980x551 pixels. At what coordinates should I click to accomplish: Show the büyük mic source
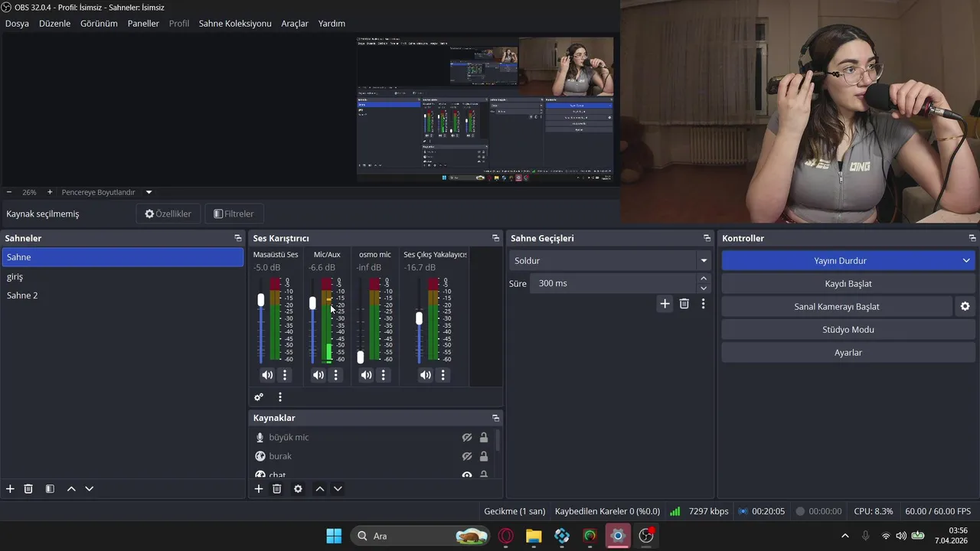(x=466, y=438)
